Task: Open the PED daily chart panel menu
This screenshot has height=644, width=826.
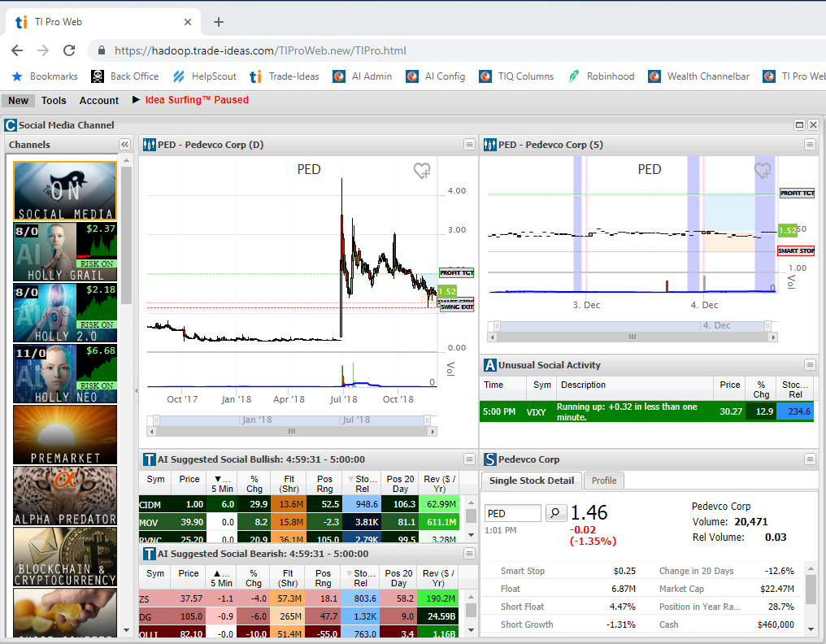Action: point(469,145)
